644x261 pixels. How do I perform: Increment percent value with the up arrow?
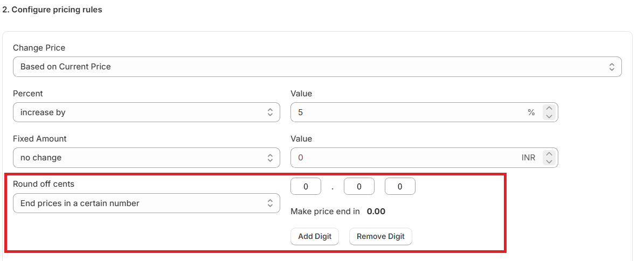(549, 109)
